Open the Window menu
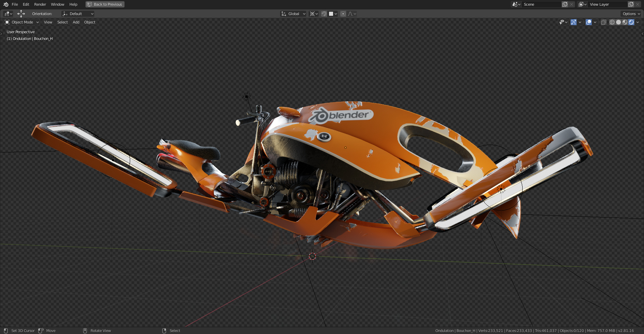Viewport: 644px width, 334px height. click(x=58, y=4)
